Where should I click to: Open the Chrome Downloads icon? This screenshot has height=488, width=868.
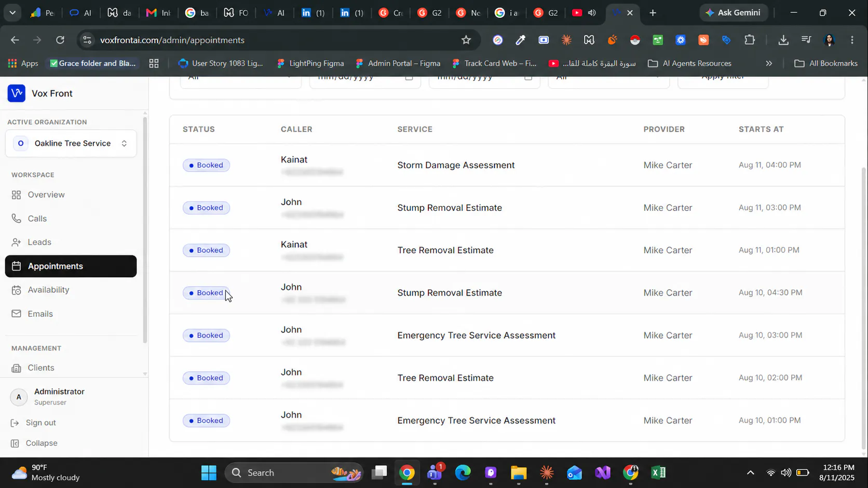783,40
